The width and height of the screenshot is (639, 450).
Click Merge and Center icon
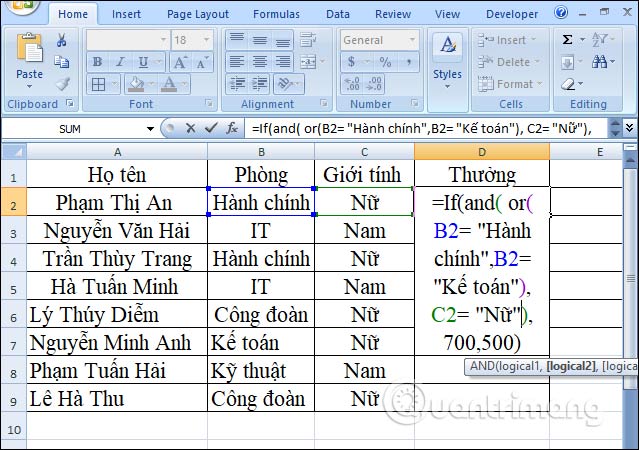(x=308, y=62)
